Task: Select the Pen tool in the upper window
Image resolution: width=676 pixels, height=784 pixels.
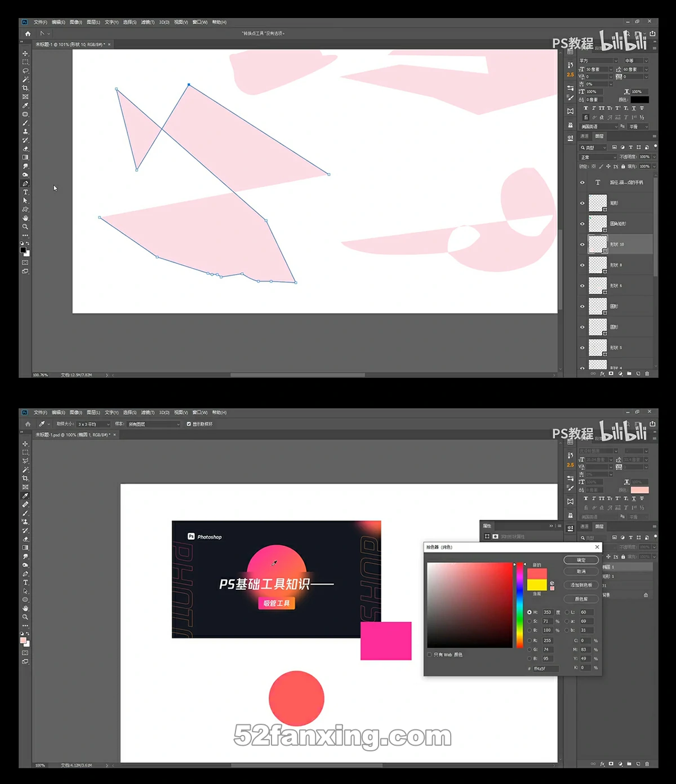Action: pyautogui.click(x=25, y=184)
